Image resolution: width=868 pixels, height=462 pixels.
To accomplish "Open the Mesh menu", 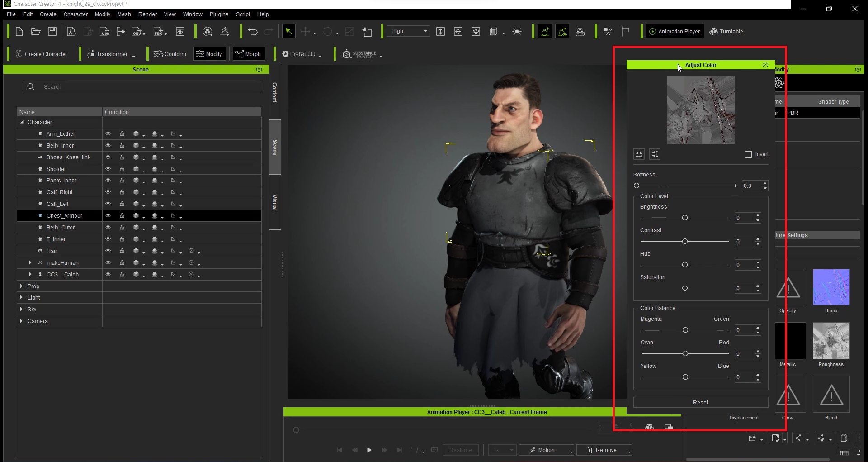I will tap(124, 14).
